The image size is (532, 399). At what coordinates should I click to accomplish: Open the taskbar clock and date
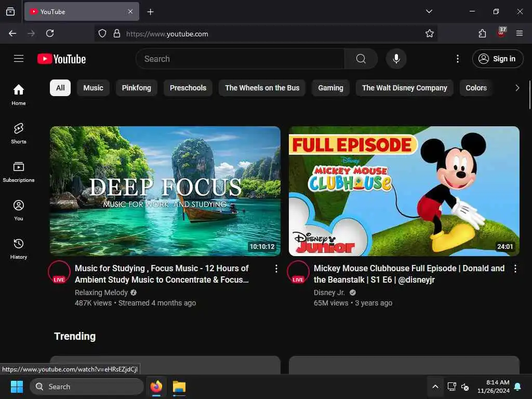coord(494,387)
